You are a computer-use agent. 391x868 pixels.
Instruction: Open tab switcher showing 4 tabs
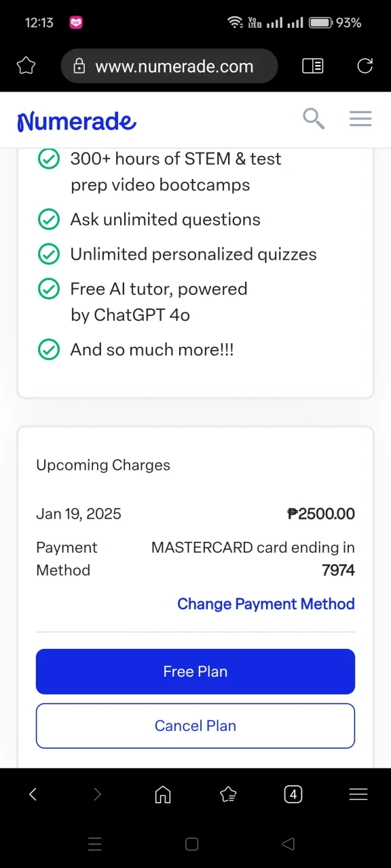pos(293,794)
